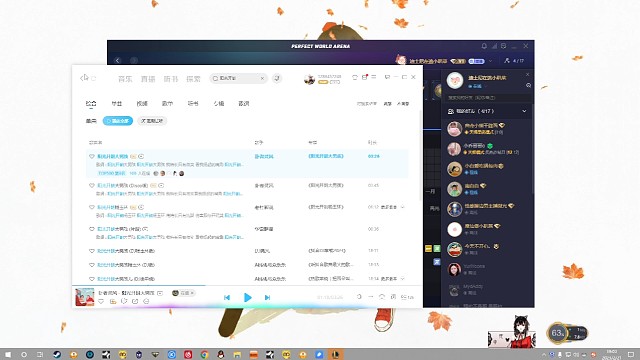
Task: Show hidden system tray icons chevron
Action: [544, 355]
